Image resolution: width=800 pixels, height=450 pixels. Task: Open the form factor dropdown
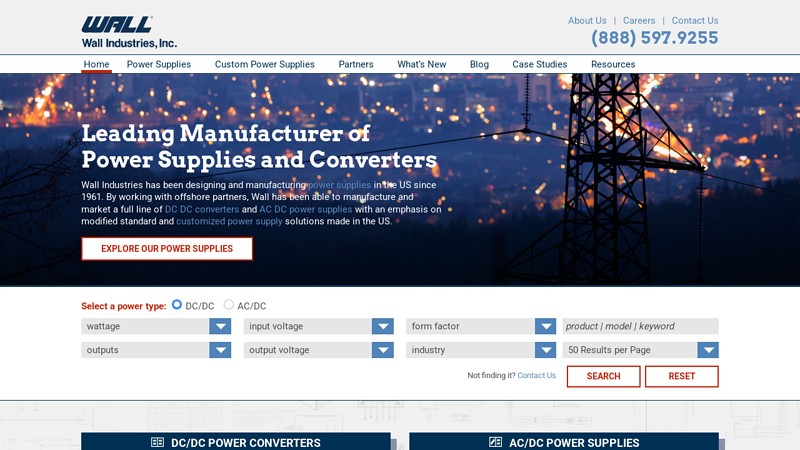[481, 326]
